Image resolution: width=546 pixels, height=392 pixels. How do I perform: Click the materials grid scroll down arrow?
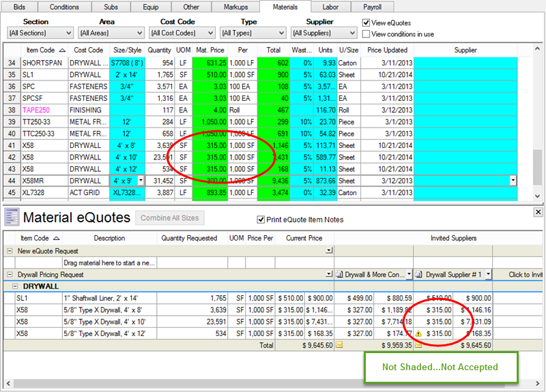[538, 196]
